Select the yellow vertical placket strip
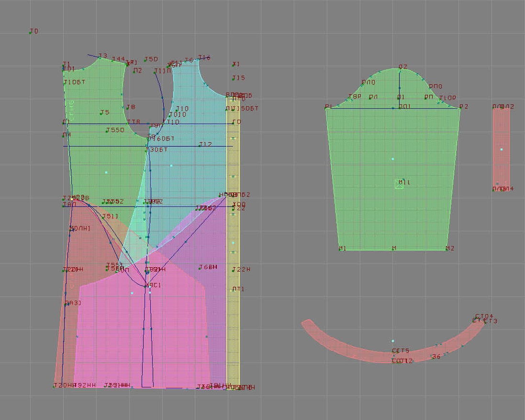This screenshot has height=420, width=525. coord(233,311)
